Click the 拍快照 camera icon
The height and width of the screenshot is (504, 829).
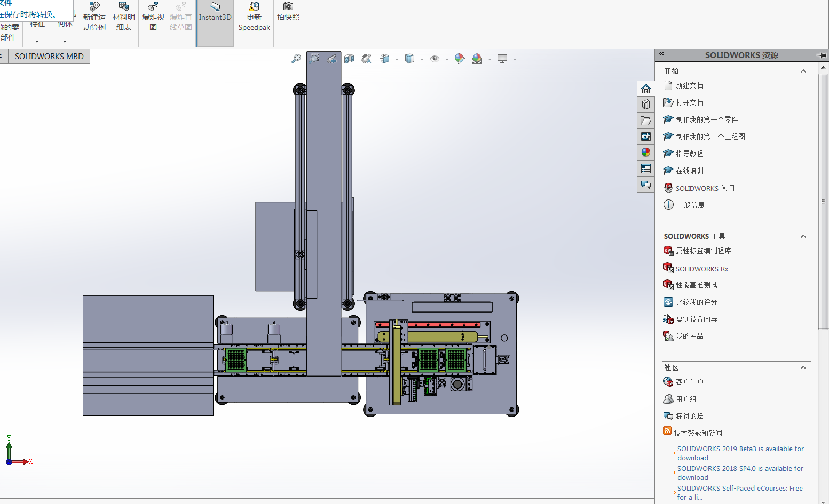point(288,11)
